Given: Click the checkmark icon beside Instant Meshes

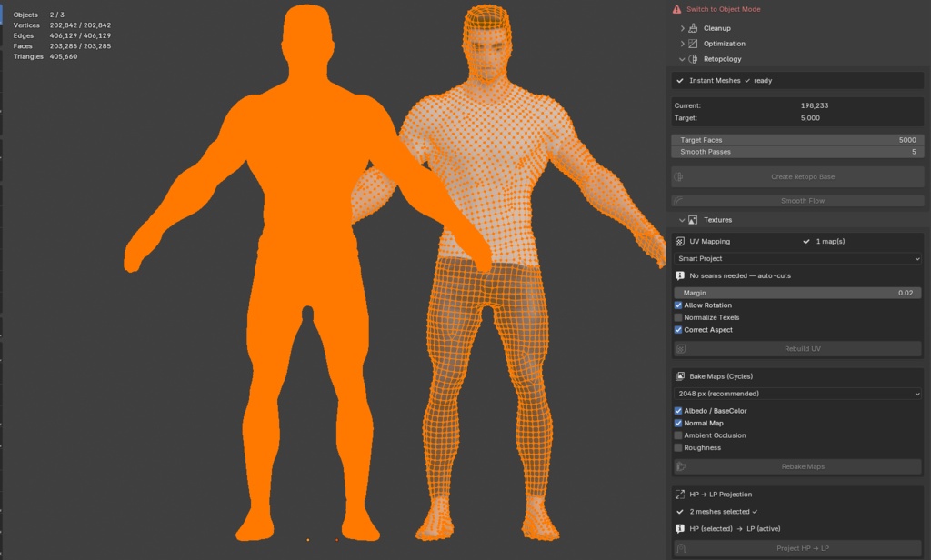Looking at the screenshot, I should (680, 80).
